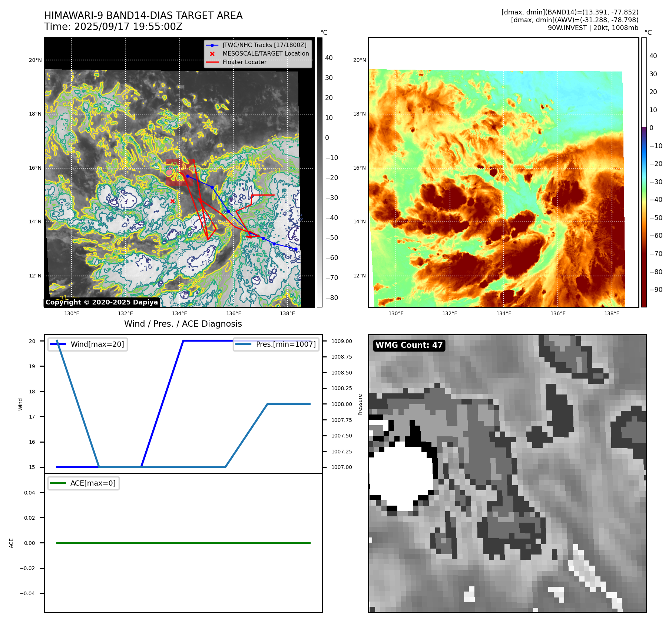Click the 1007.00 pressure axis tick
672x626 pixels.
pos(342,467)
